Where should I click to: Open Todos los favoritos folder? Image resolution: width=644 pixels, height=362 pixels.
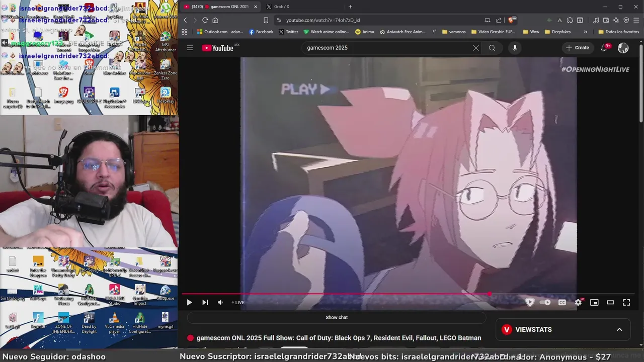(618, 32)
